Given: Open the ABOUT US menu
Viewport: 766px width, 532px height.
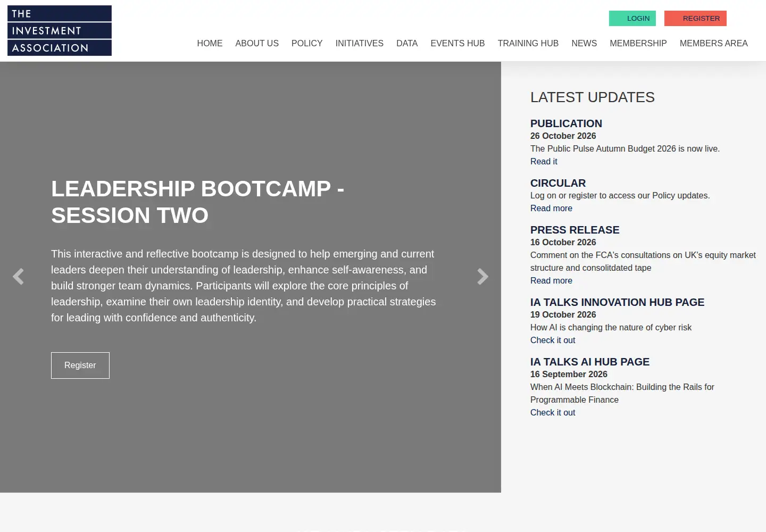Looking at the screenshot, I should 257,44.
